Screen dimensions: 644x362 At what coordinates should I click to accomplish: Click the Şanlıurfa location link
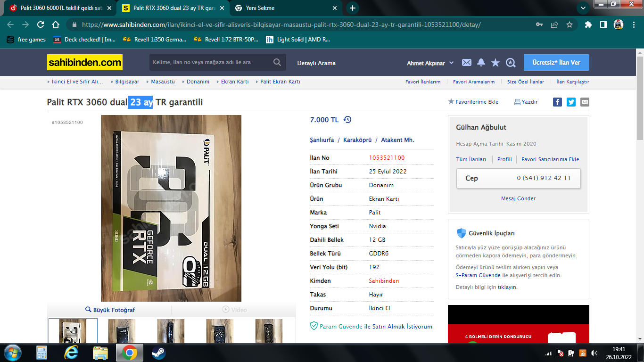[322, 140]
